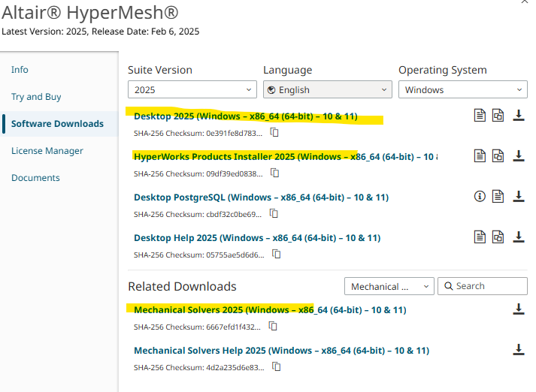Click checksum text 05755ae5d6d6...
Image resolution: width=536 pixels, height=392 pixels.
(x=235, y=255)
